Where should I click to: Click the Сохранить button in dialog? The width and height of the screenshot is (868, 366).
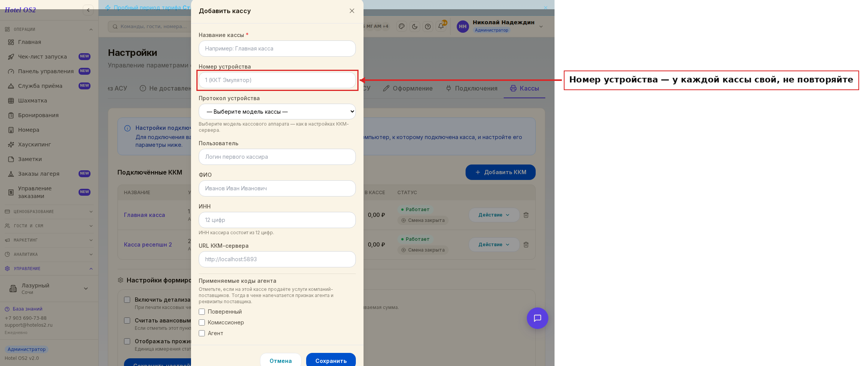click(x=331, y=361)
